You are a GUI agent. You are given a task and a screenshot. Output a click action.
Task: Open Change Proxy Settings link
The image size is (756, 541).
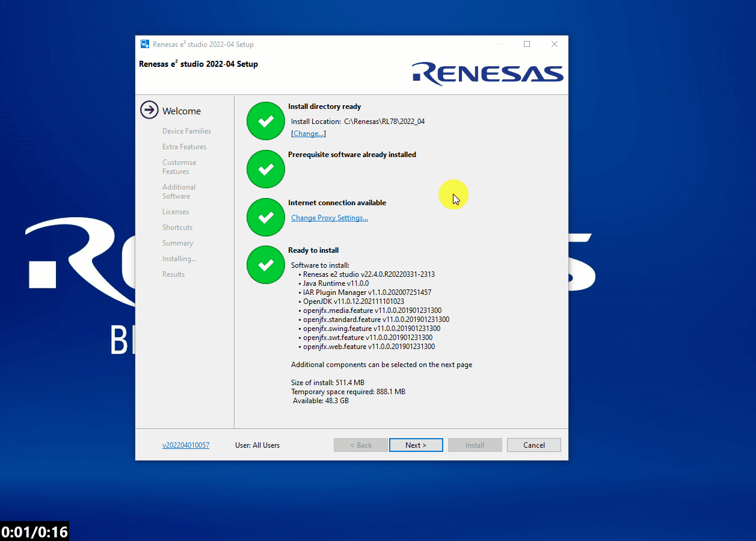[x=330, y=218]
